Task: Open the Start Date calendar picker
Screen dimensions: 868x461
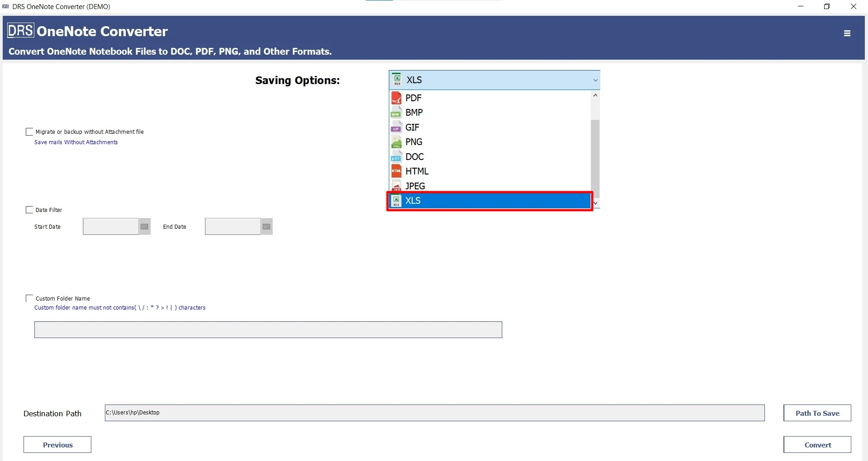Action: coord(145,226)
